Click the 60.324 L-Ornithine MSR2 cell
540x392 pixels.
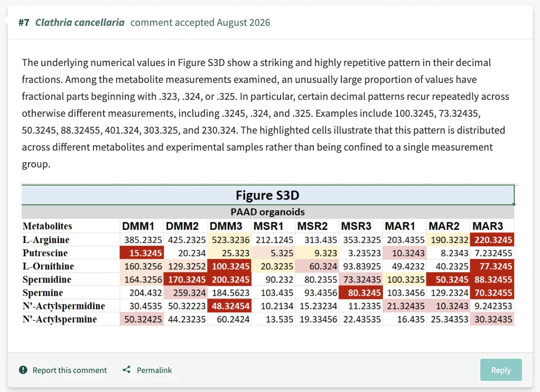click(x=317, y=266)
